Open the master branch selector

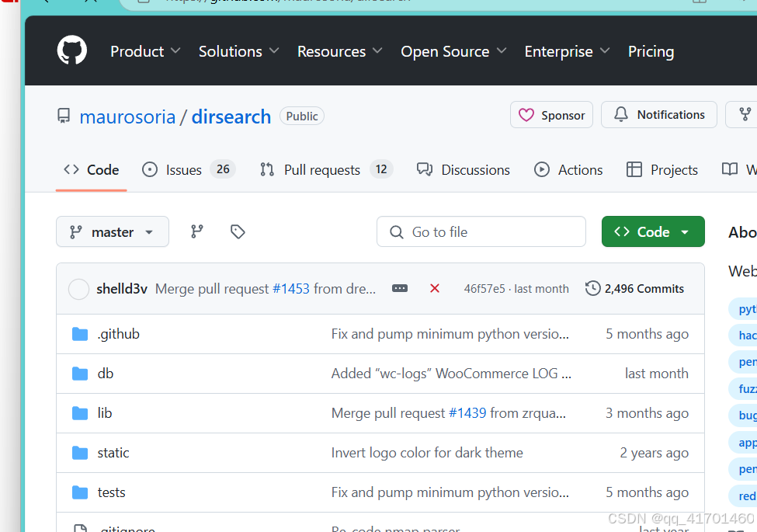tap(113, 231)
